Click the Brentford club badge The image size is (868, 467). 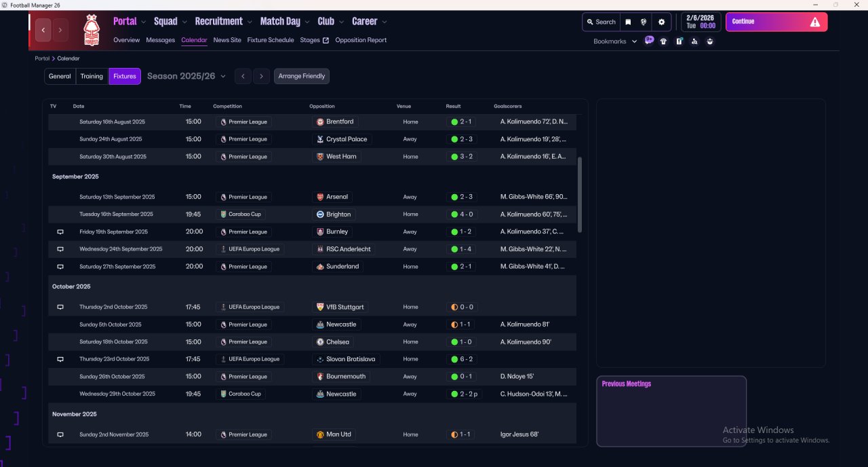tap(320, 122)
